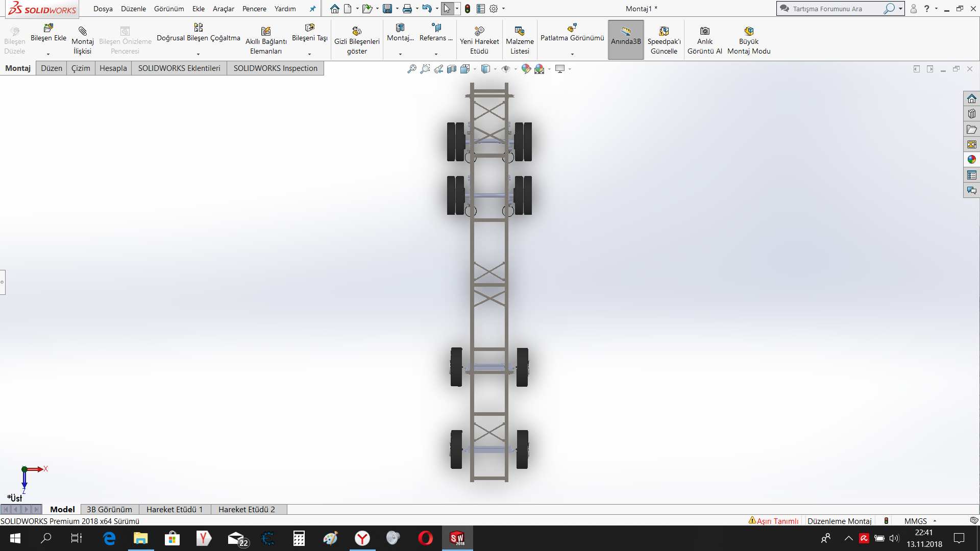980x551 pixels.
Task: Switch to the Çizim tab
Action: [81, 68]
